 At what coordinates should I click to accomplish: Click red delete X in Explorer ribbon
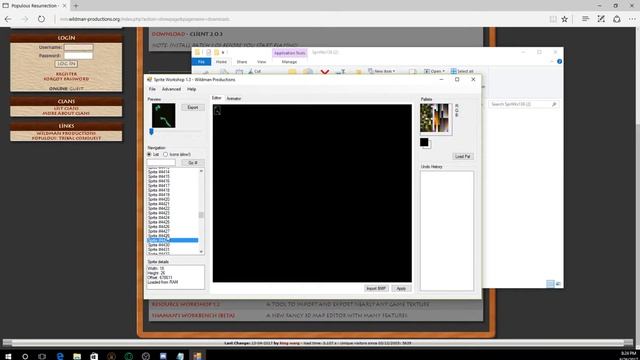coord(325,72)
